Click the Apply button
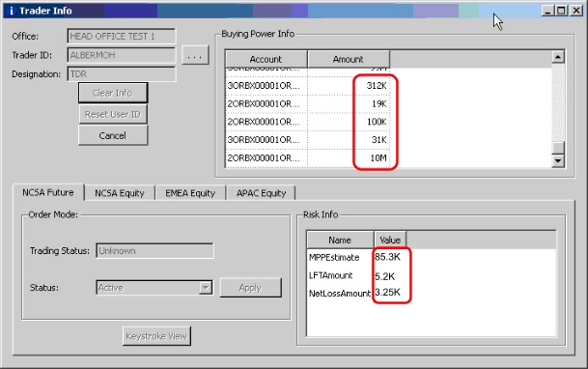The image size is (588, 369). [250, 288]
